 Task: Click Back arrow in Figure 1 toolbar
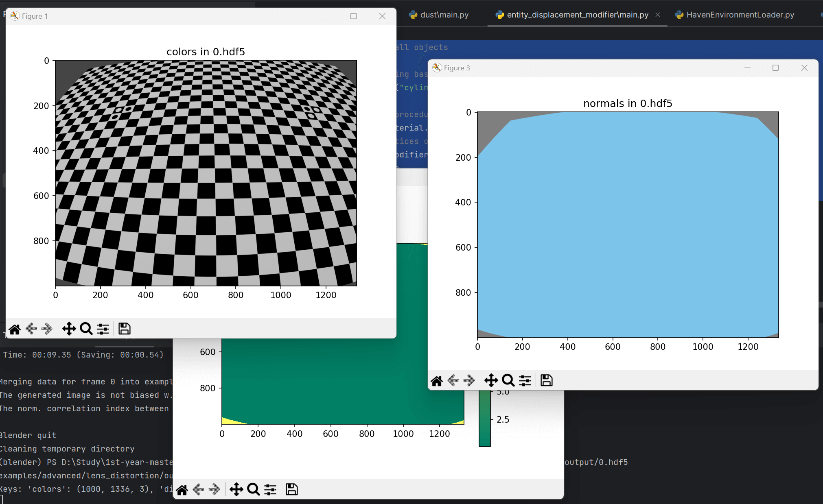pos(31,329)
